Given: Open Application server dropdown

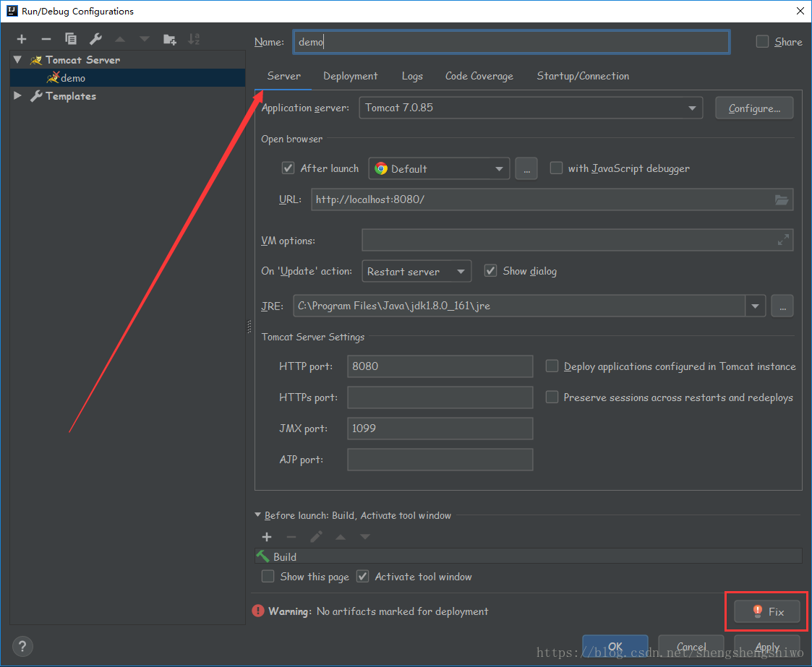Looking at the screenshot, I should (531, 108).
